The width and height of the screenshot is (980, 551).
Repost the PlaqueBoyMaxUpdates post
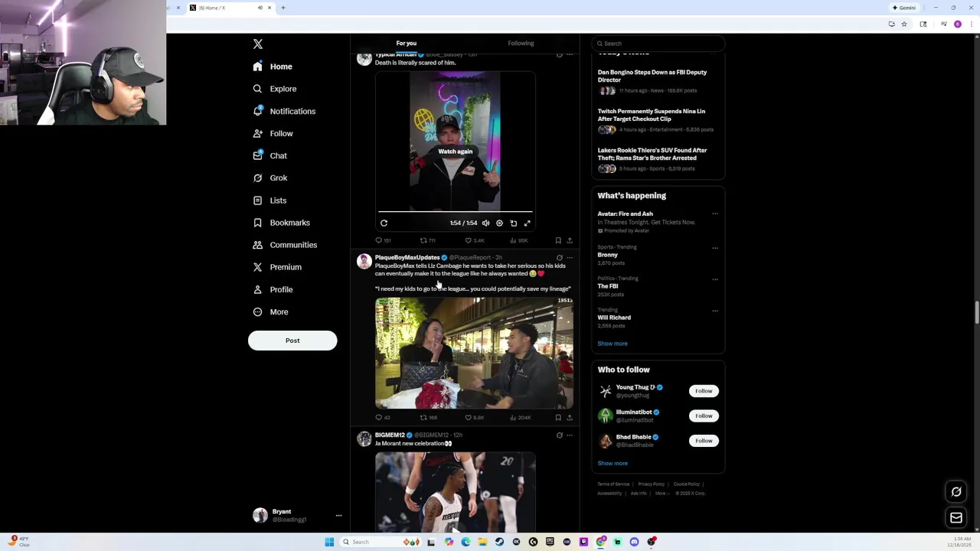[428, 418]
